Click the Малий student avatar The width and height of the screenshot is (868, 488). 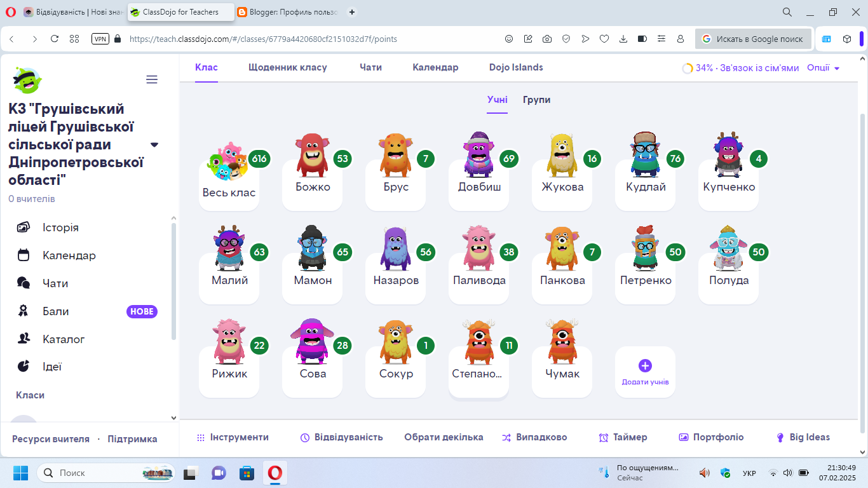(x=229, y=248)
